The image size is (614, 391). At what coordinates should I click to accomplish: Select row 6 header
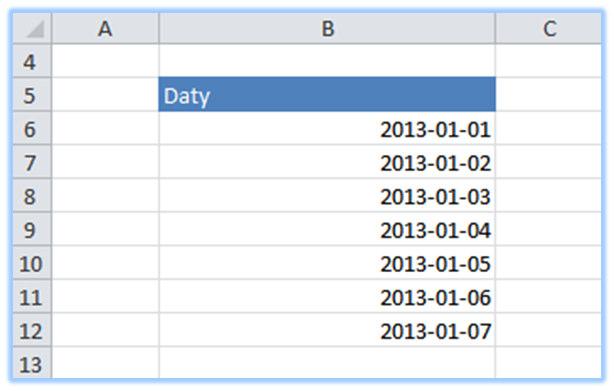tap(32, 128)
